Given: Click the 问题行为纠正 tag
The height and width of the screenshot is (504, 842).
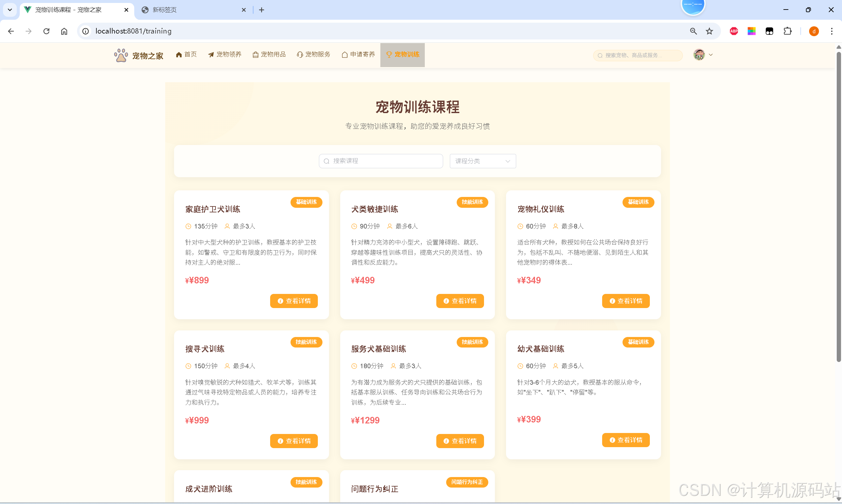Looking at the screenshot, I should [x=467, y=482].
